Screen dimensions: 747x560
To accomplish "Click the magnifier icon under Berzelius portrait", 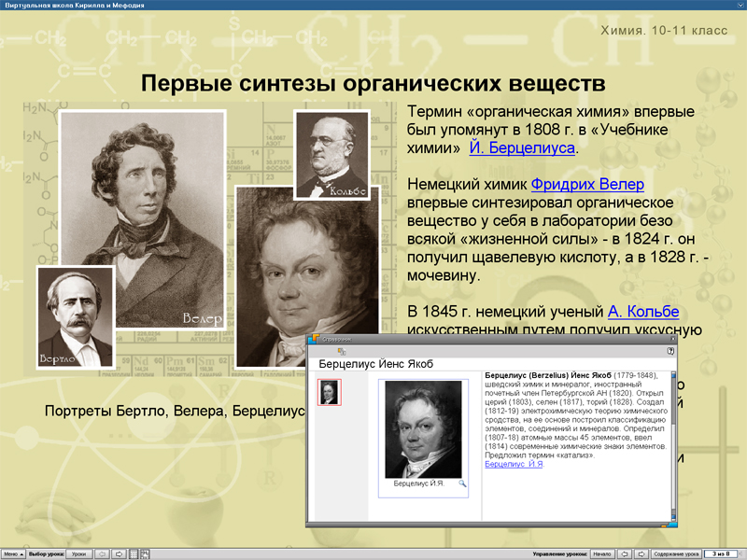I will (x=463, y=483).
